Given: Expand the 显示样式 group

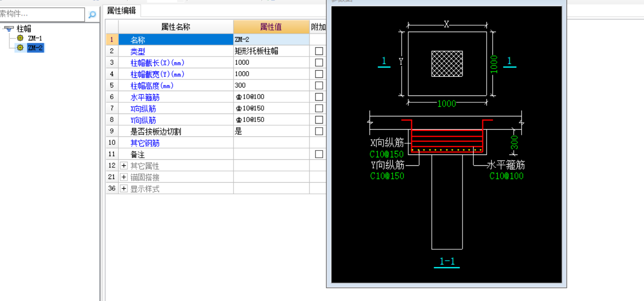Looking at the screenshot, I should pos(124,189).
